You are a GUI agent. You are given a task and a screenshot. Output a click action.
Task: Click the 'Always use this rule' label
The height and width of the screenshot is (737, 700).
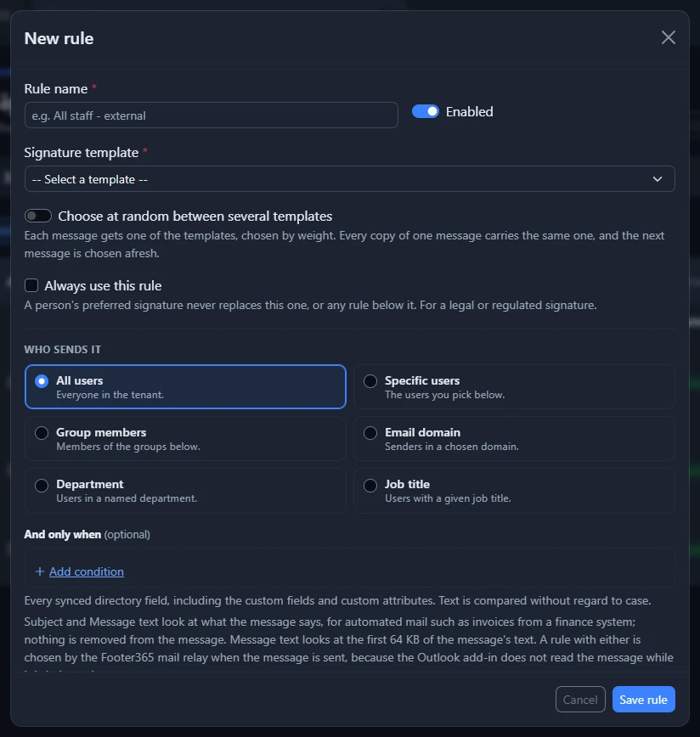point(103,286)
